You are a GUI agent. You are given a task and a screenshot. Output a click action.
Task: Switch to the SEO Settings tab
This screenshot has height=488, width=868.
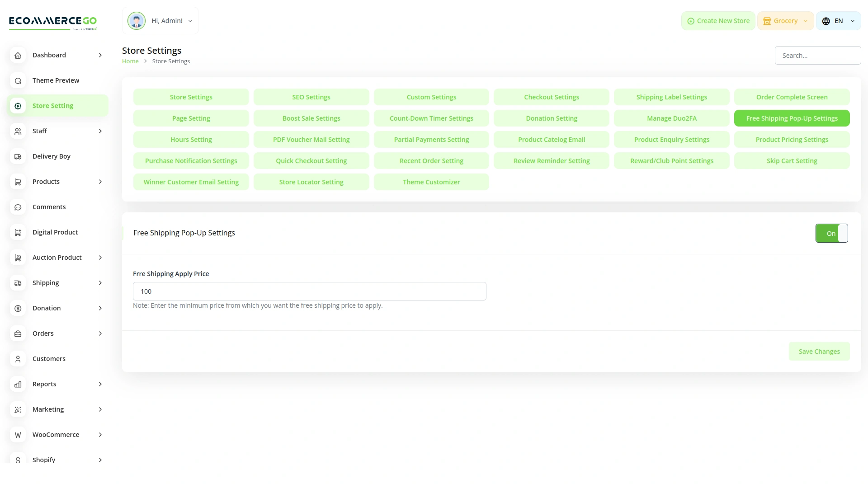(x=311, y=97)
